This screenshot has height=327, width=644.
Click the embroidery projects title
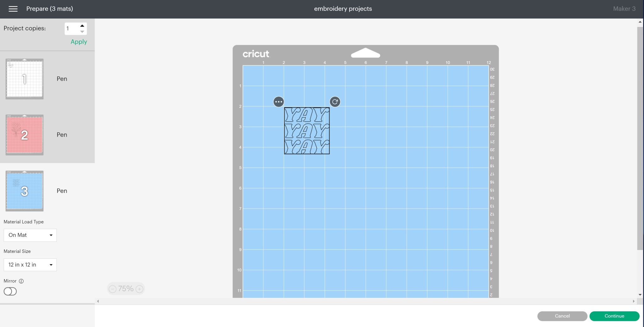343,9
